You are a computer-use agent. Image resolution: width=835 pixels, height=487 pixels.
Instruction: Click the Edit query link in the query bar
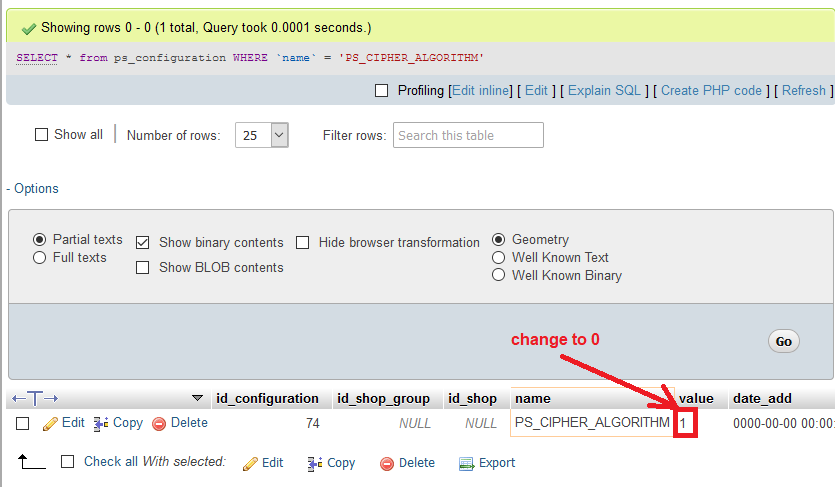(x=536, y=90)
